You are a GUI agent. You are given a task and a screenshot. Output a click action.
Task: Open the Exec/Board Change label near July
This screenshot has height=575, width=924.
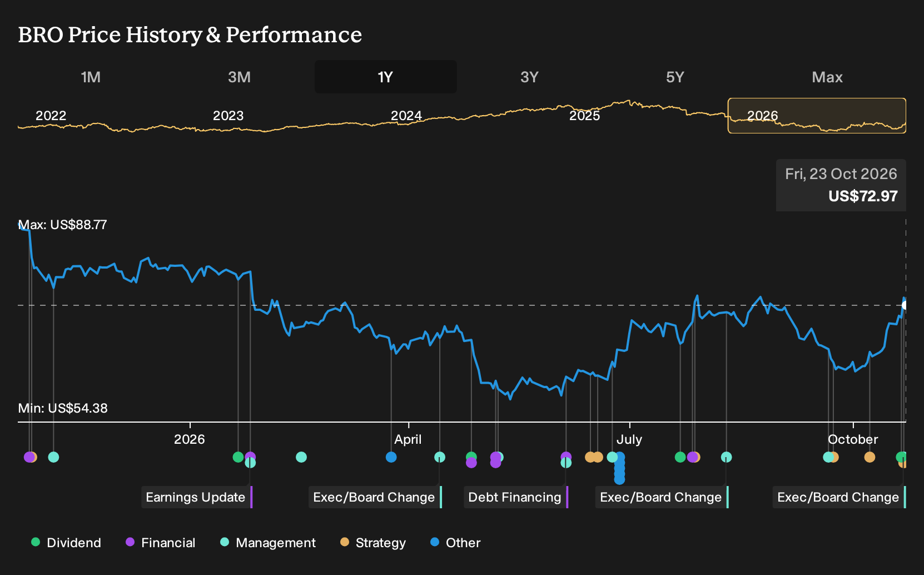(662, 497)
